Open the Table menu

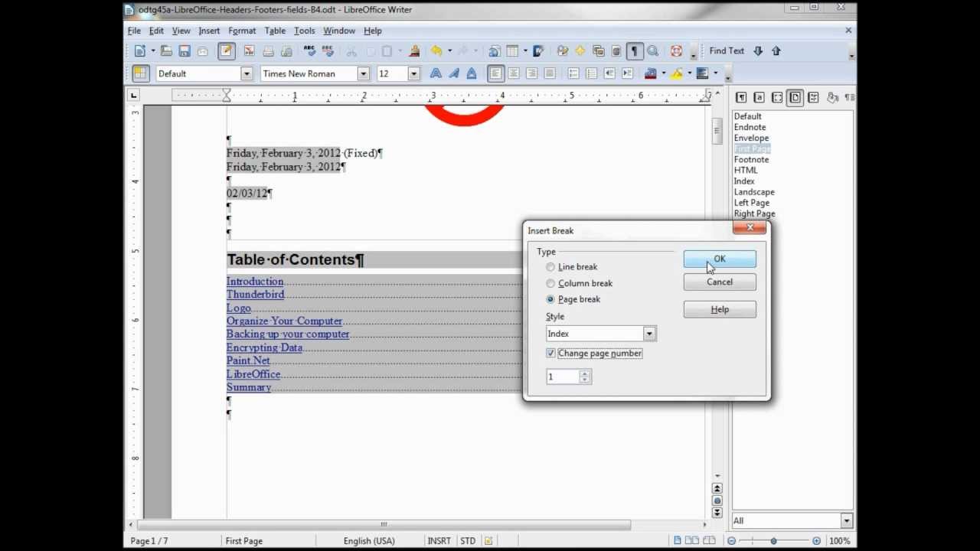pos(275,31)
